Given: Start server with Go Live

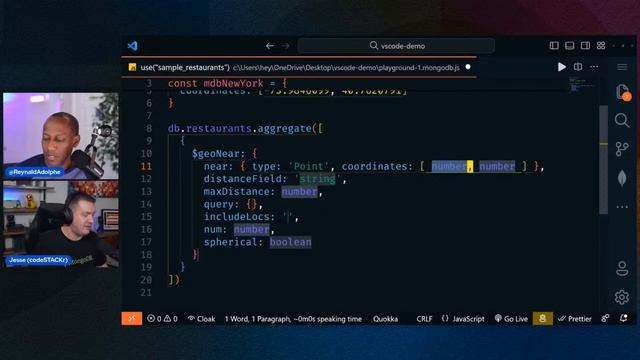Looking at the screenshot, I should (511, 319).
